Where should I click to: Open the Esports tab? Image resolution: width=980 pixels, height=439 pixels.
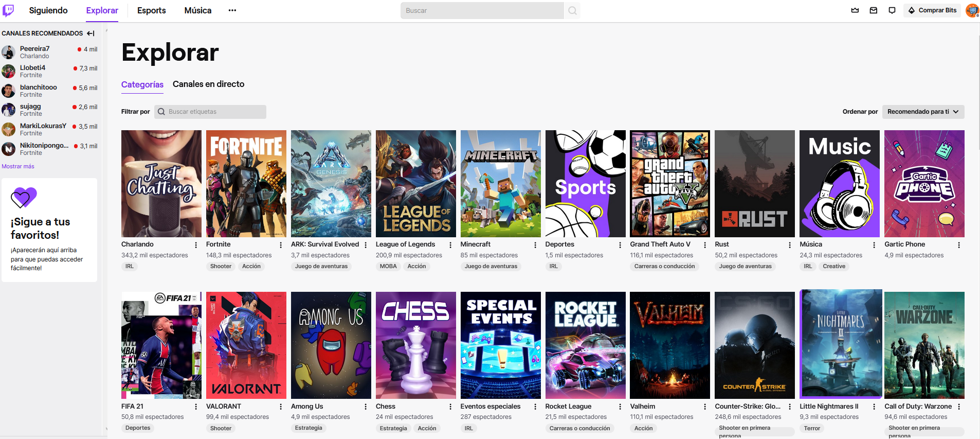coord(151,10)
